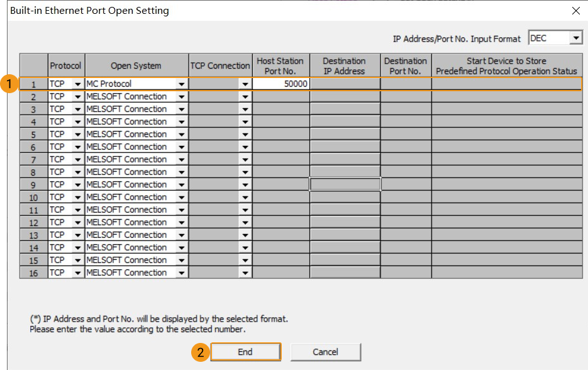
Task: Open row 2's Open System dropdown
Action: (181, 96)
